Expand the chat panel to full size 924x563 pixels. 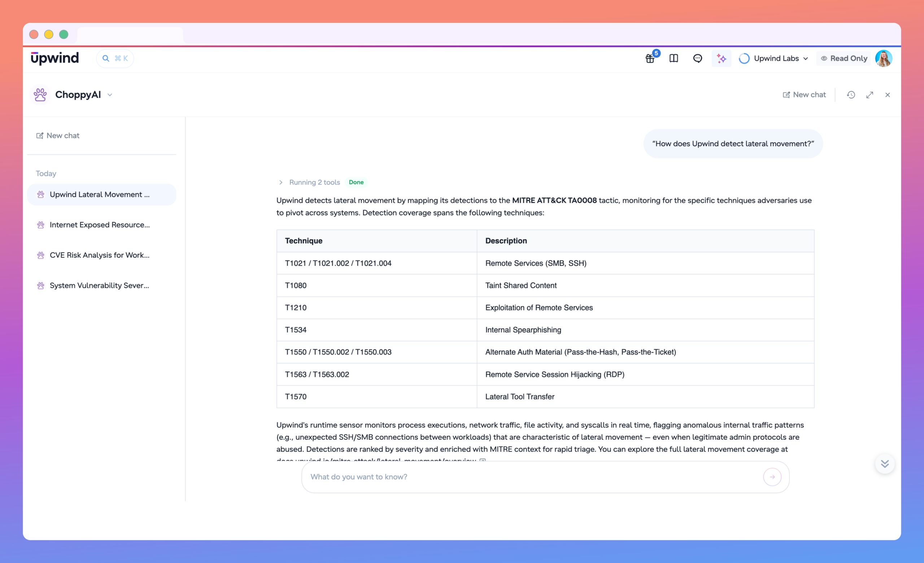[869, 95]
